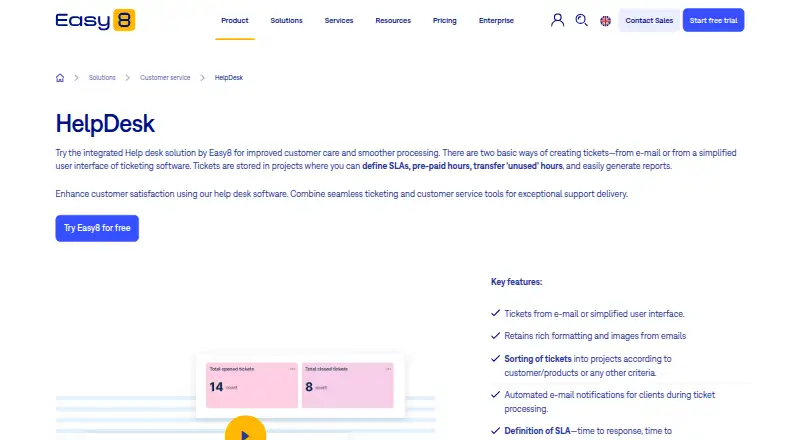
Task: Click the Start free trial button
Action: (x=713, y=20)
